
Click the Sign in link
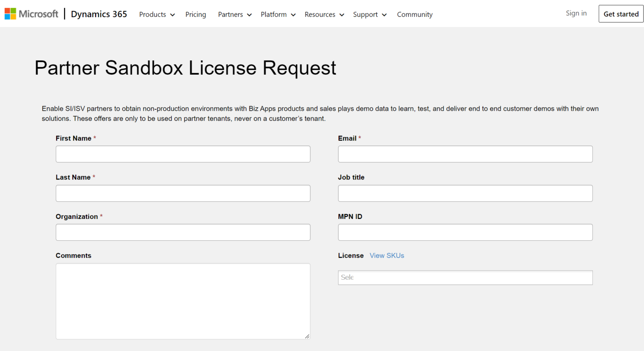[x=576, y=13]
